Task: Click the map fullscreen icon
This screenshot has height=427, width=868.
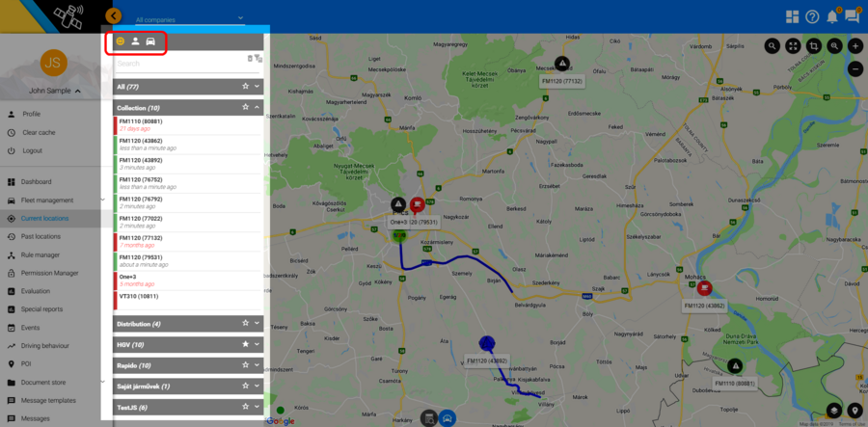Action: 793,45
